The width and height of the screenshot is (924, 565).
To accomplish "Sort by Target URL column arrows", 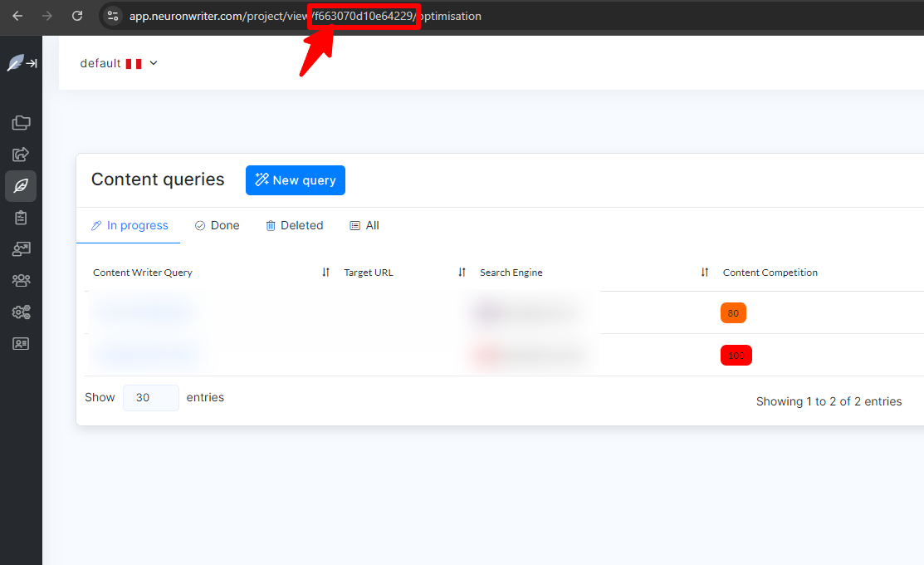I will click(x=462, y=273).
